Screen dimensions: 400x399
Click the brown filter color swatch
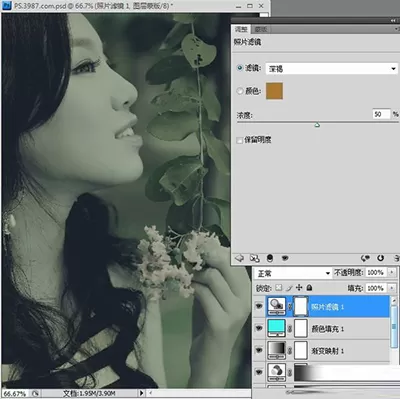click(274, 91)
